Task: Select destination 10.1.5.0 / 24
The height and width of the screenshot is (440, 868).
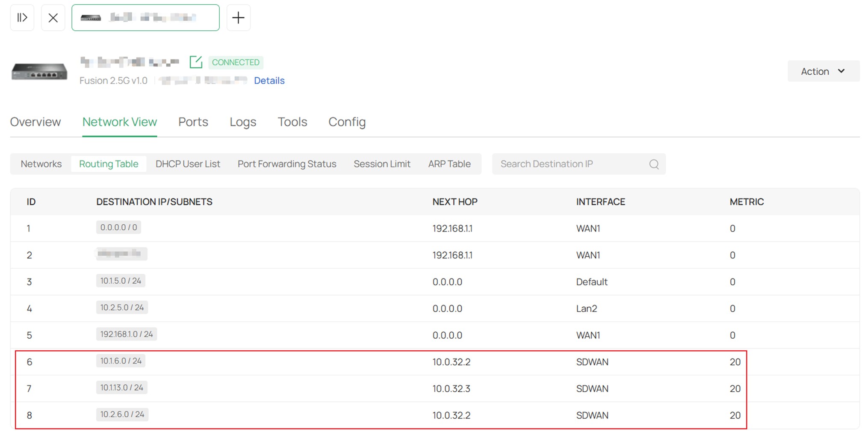Action: 121,281
